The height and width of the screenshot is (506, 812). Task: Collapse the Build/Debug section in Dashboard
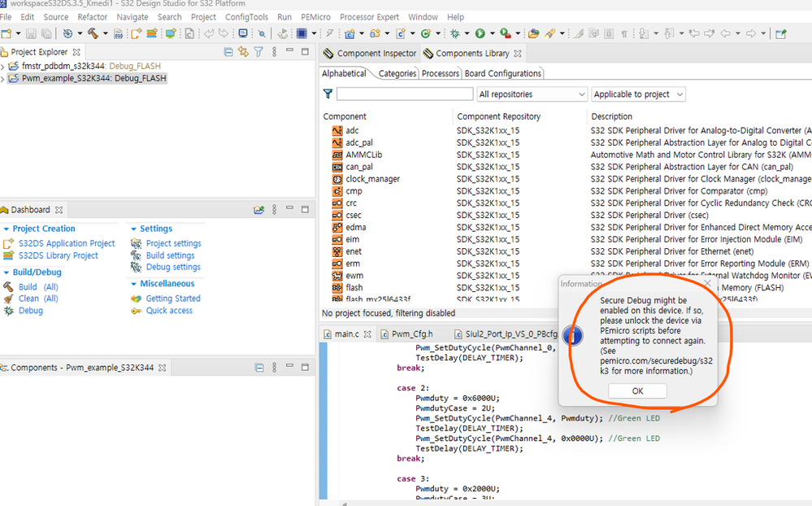[7, 273]
